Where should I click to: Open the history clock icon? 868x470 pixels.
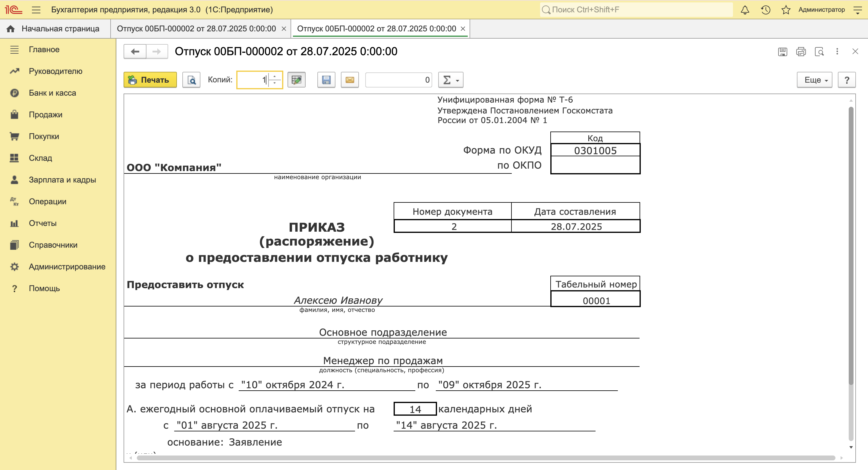(x=765, y=10)
